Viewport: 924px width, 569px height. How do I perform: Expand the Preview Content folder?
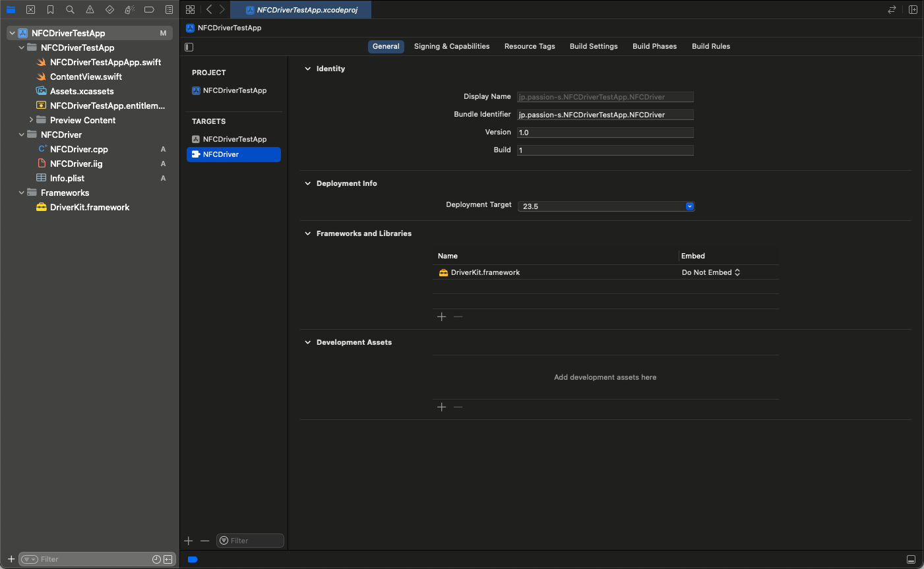point(31,120)
